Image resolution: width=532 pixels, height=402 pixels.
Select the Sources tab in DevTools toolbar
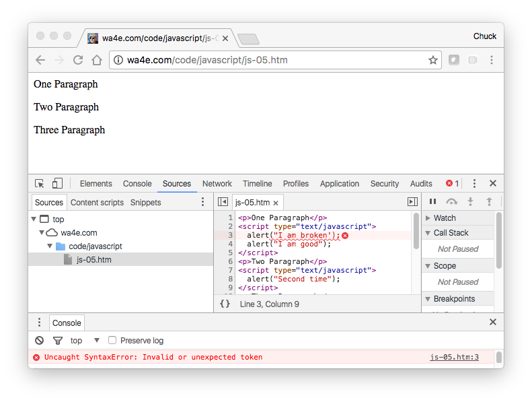tap(177, 184)
